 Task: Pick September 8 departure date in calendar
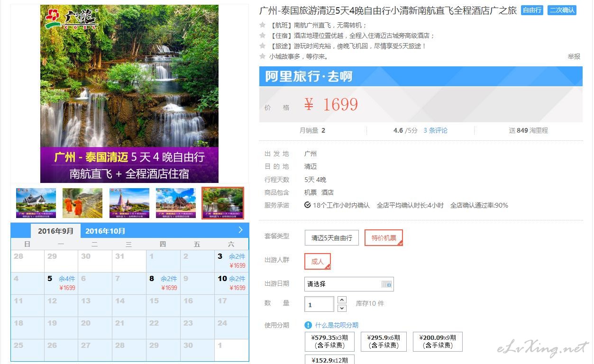[x=163, y=283]
